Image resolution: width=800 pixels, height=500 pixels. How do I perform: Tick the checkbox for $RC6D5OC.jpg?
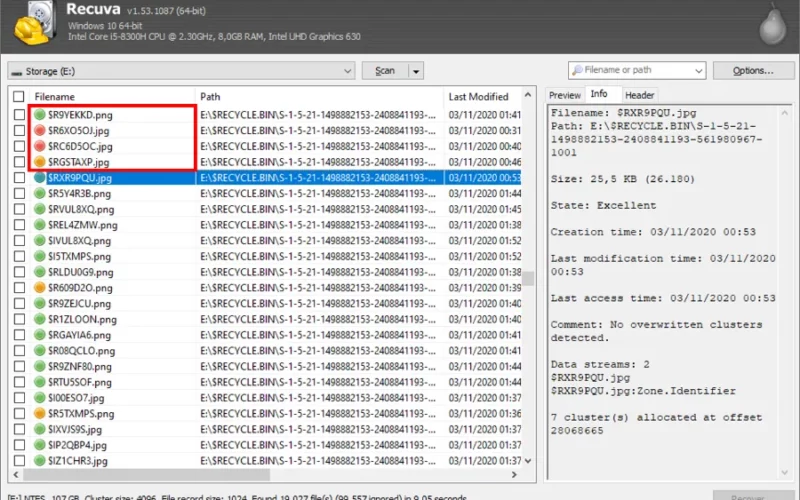19,146
